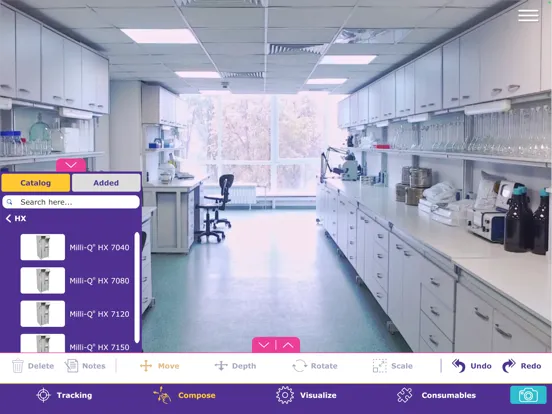Click the Delete trash icon
552x414 pixels.
pyautogui.click(x=18, y=366)
